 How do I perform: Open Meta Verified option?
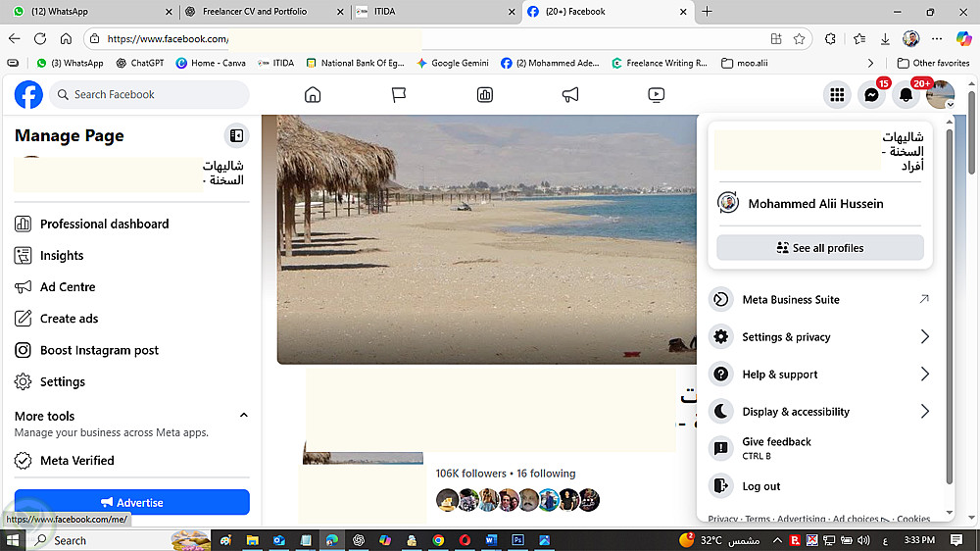(x=132, y=461)
